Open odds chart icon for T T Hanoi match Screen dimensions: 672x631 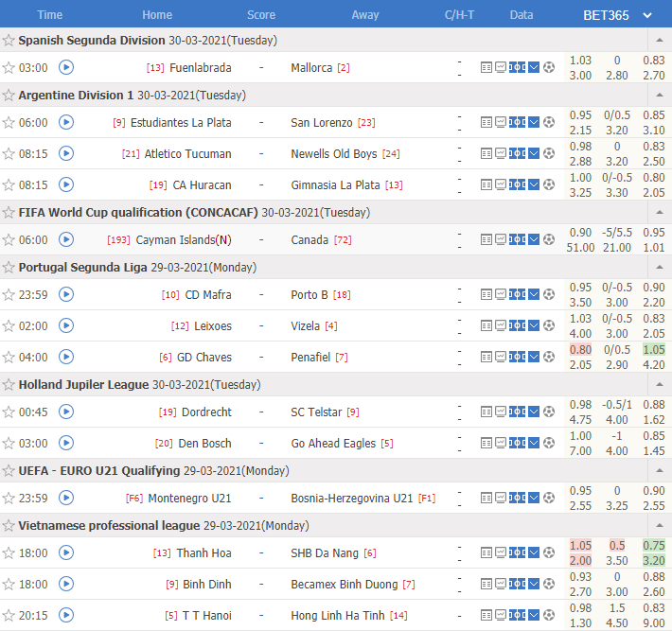501,615
